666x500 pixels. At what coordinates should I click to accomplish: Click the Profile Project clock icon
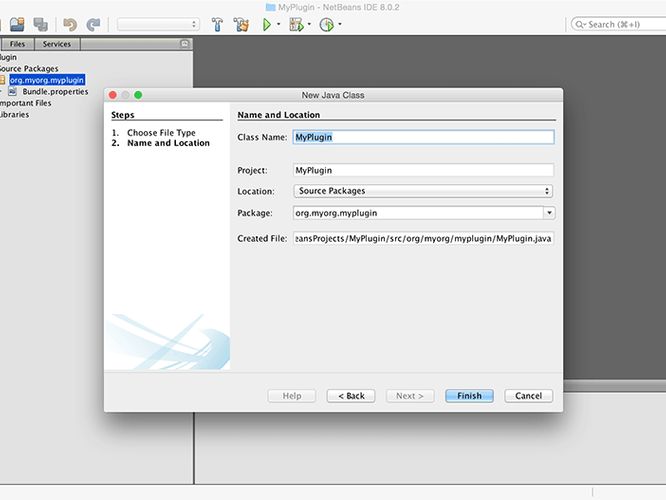pyautogui.click(x=327, y=25)
